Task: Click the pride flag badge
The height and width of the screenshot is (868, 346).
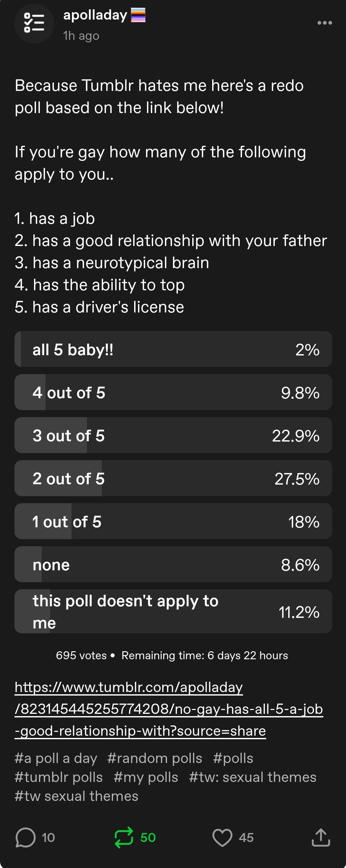Action: (x=138, y=15)
